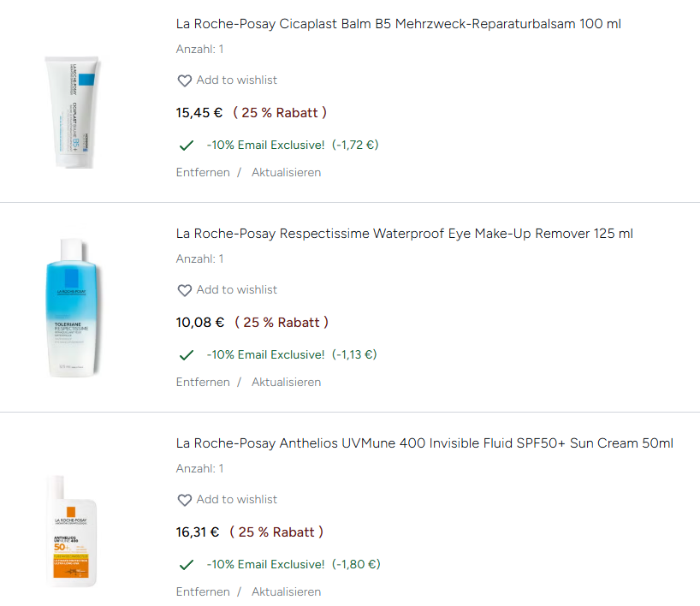Screen dimensions: 700x606
Task: Click Aktualisieren for Anthelios UVMune 400 Fluid
Action: [x=286, y=591]
